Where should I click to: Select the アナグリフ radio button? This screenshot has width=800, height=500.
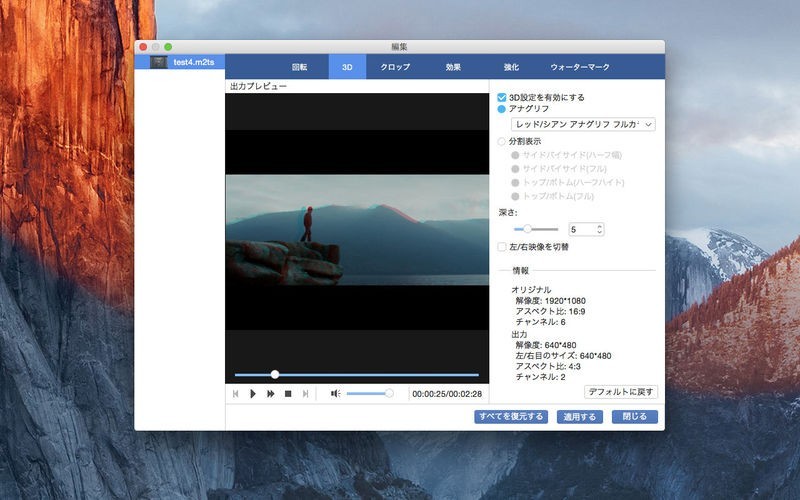pos(502,108)
